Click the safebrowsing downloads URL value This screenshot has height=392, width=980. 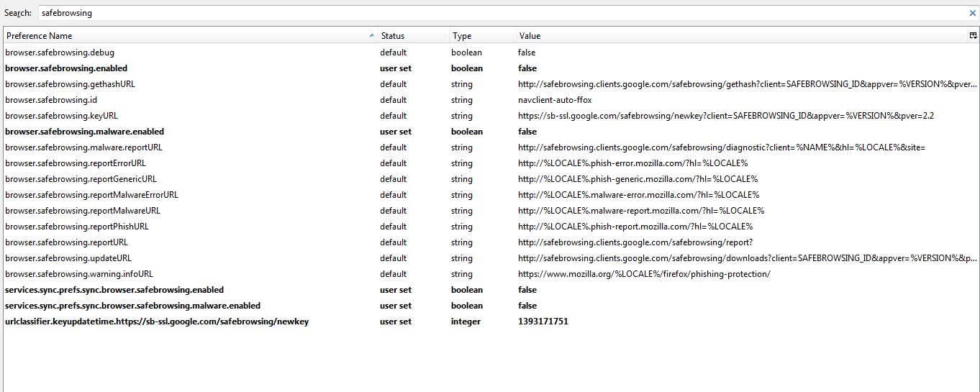pyautogui.click(x=748, y=258)
